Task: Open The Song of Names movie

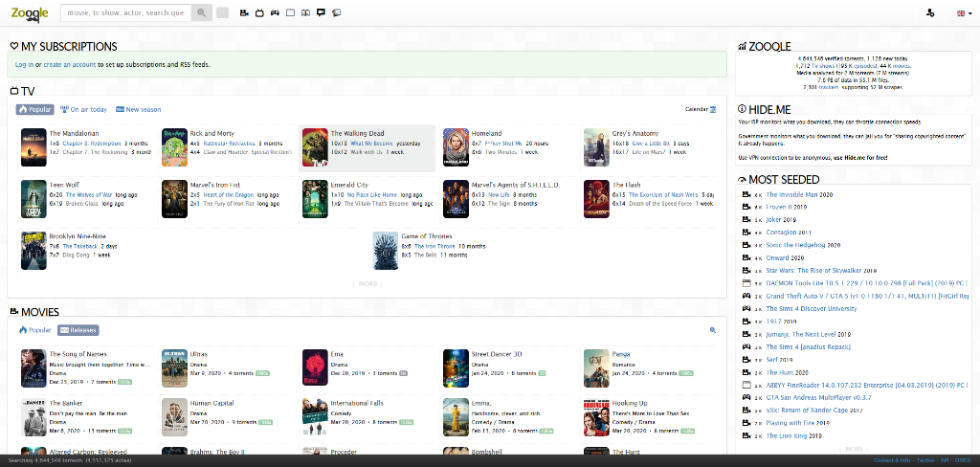Action: click(x=78, y=354)
